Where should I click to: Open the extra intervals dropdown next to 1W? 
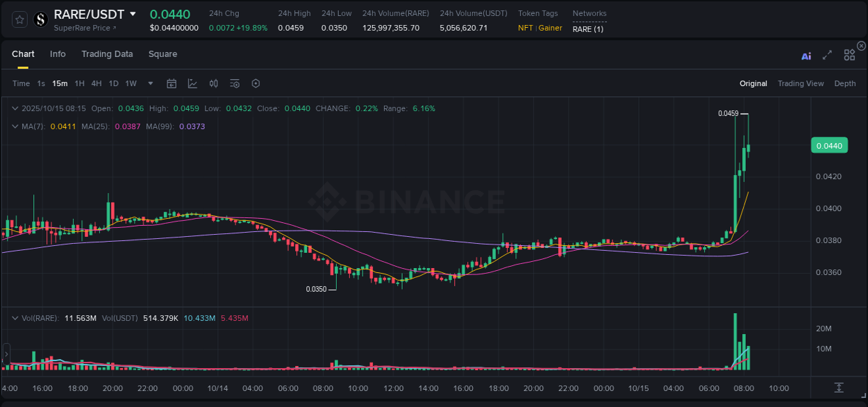point(149,83)
